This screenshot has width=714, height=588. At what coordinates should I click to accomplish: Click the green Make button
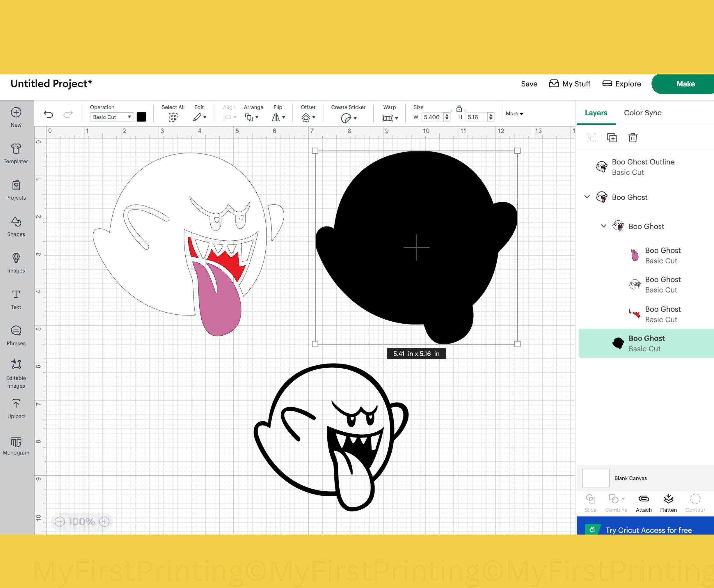click(x=685, y=84)
